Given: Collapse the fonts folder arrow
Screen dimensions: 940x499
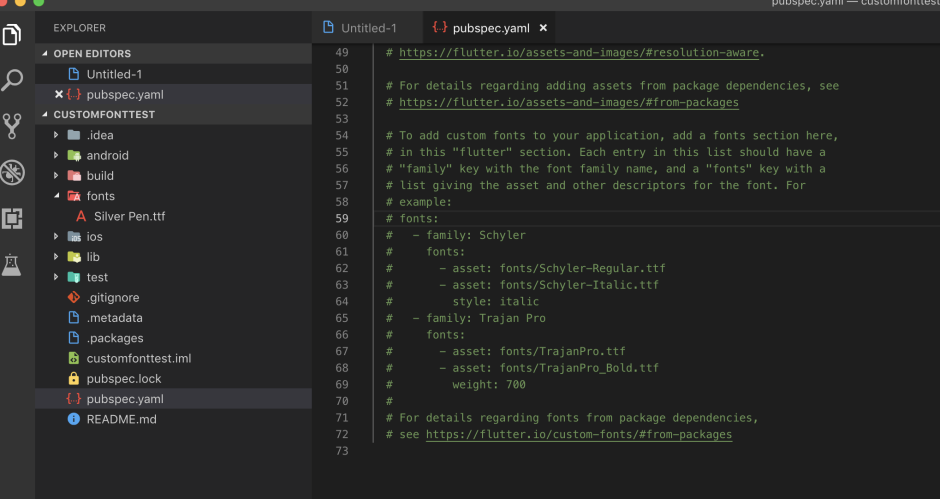Looking at the screenshot, I should pyautogui.click(x=56, y=196).
